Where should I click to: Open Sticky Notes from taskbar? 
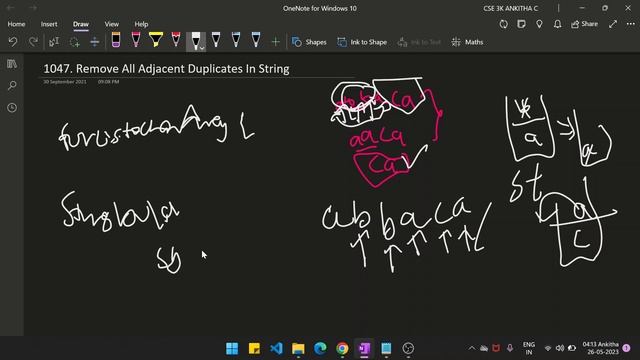[x=254, y=349]
